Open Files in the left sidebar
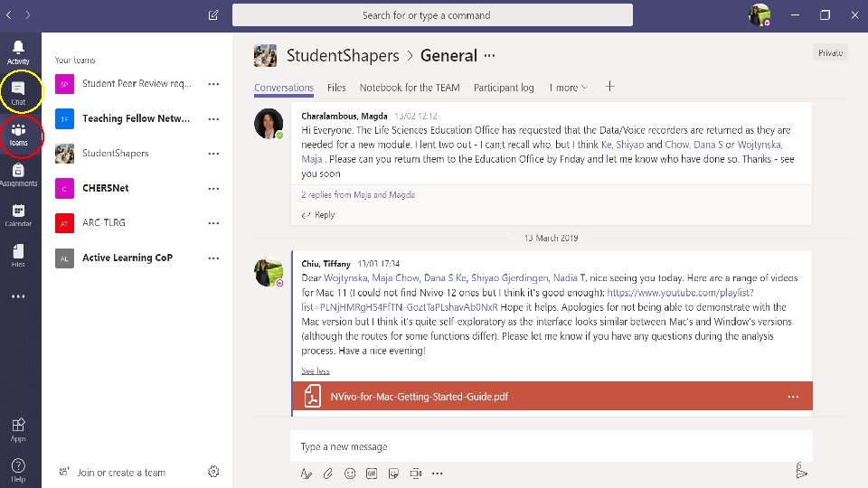Viewport: 868px width, 488px height. tap(18, 256)
